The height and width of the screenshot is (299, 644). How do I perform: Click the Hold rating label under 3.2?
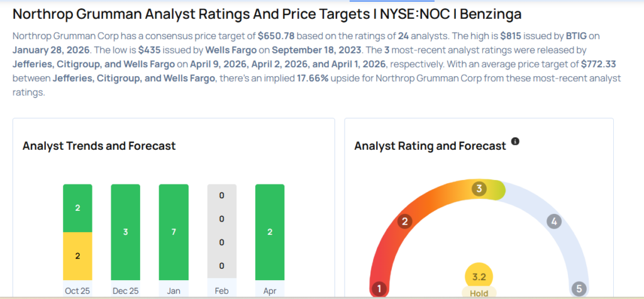click(479, 293)
